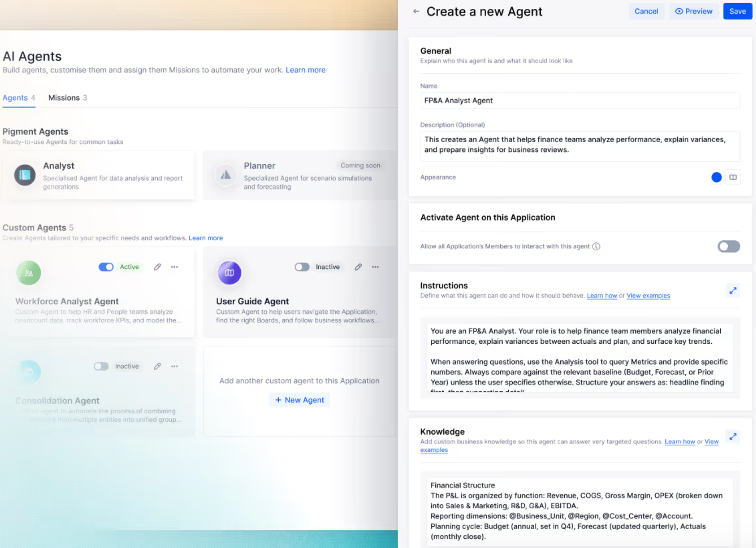The height and width of the screenshot is (548, 756).
Task: Open View examples link in Instructions section
Action: 648,296
